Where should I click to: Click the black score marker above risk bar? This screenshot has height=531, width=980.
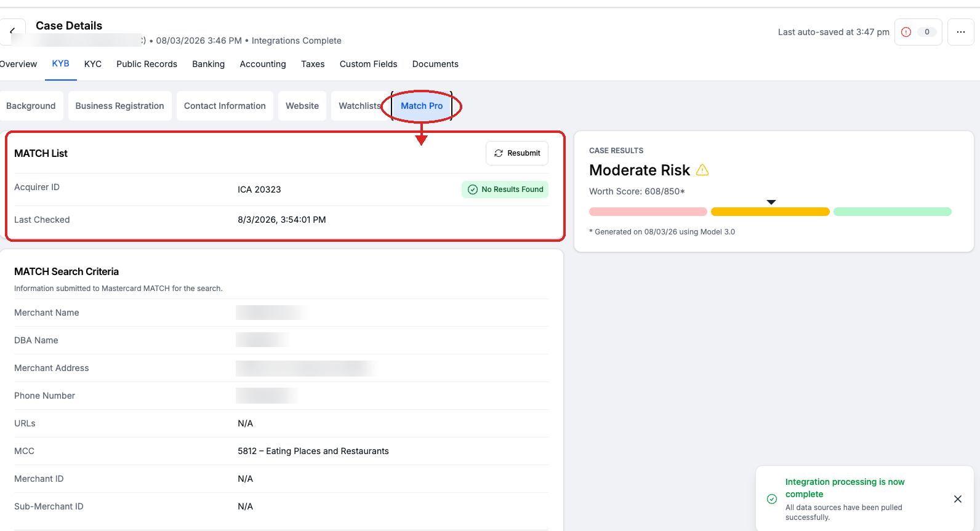[771, 202]
